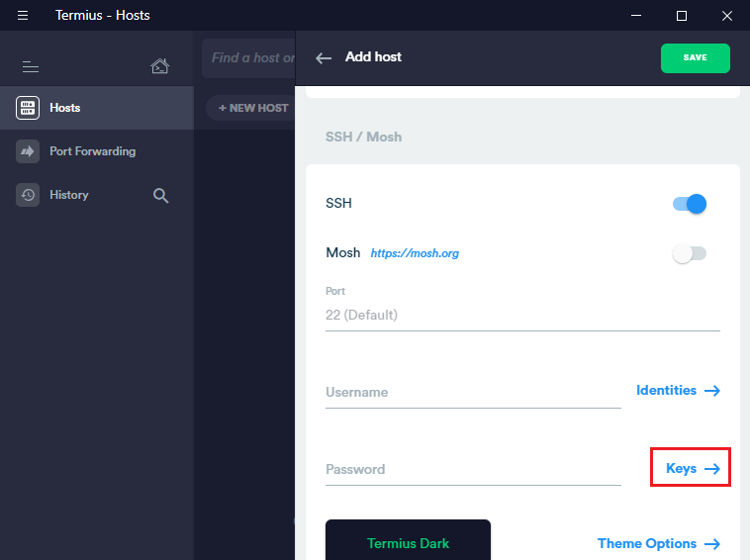
Task: Focus the Username field
Action: [473, 392]
